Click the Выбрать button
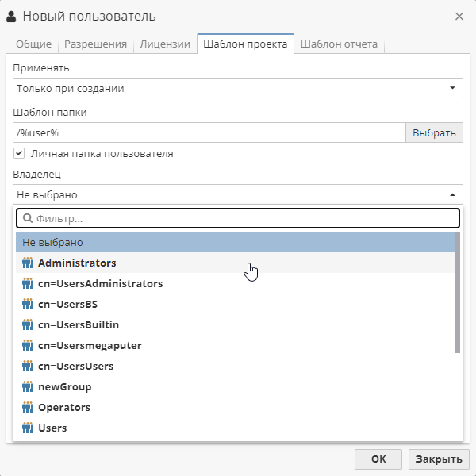 tap(434, 132)
